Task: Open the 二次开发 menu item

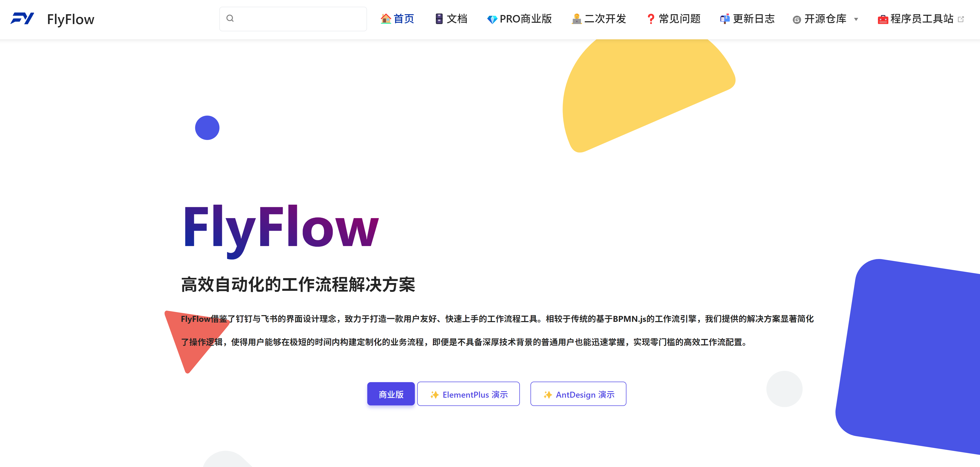Action: pyautogui.click(x=599, y=19)
